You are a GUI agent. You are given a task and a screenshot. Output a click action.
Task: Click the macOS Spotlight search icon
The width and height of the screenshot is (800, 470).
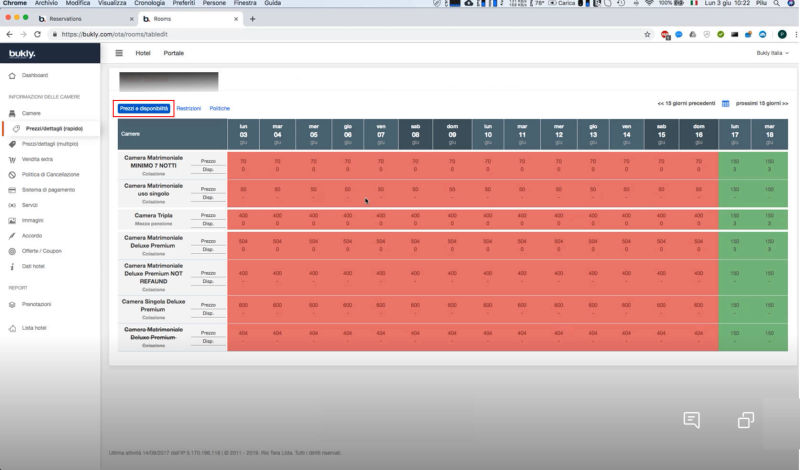(x=776, y=3)
